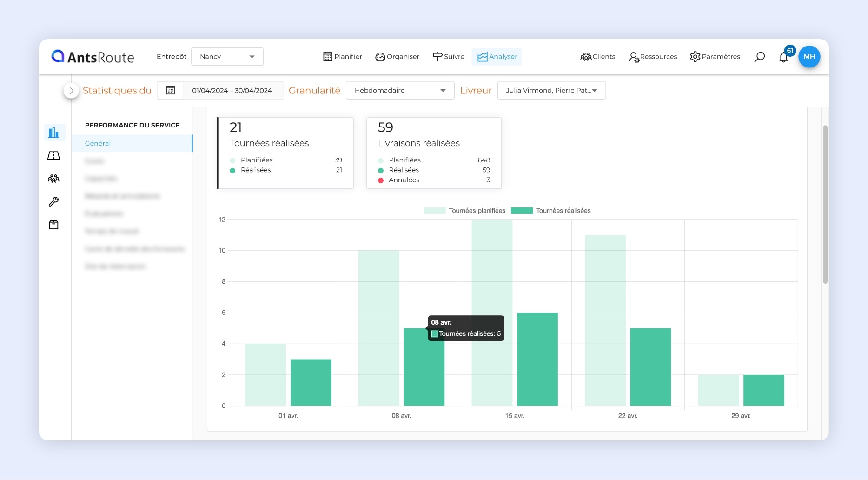This screenshot has width=868, height=480.
Task: Expand the Nancy warehouse dropdown
Action: pyautogui.click(x=227, y=57)
